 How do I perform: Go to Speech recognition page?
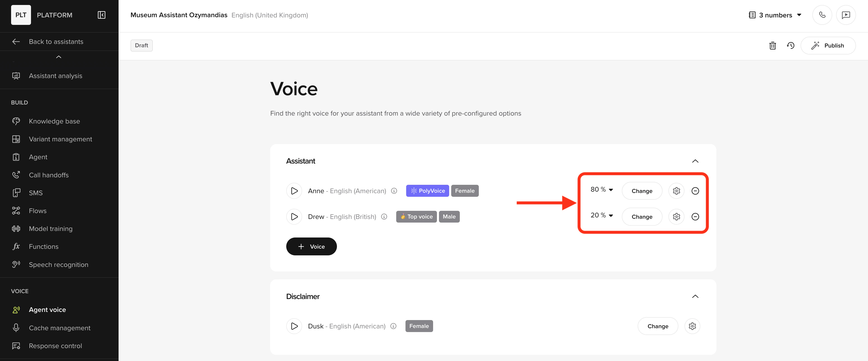(x=58, y=265)
